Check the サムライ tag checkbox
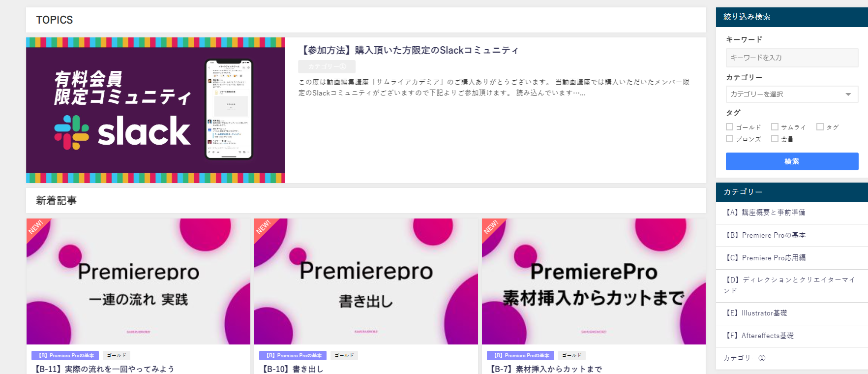The image size is (868, 374). 775,127
